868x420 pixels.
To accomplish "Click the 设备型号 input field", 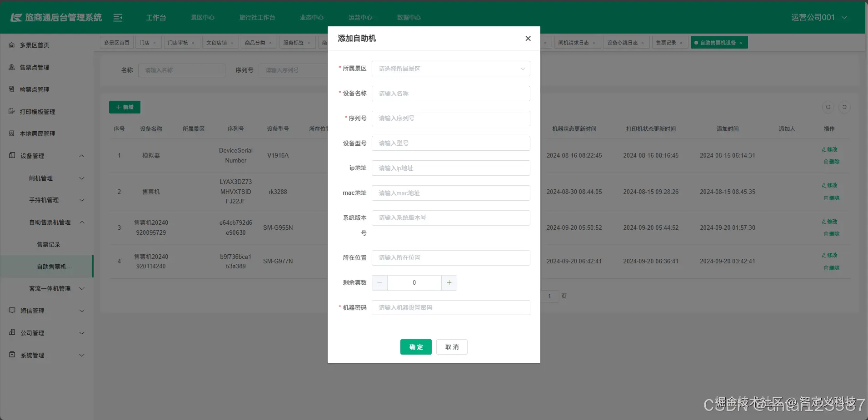I will [x=451, y=143].
